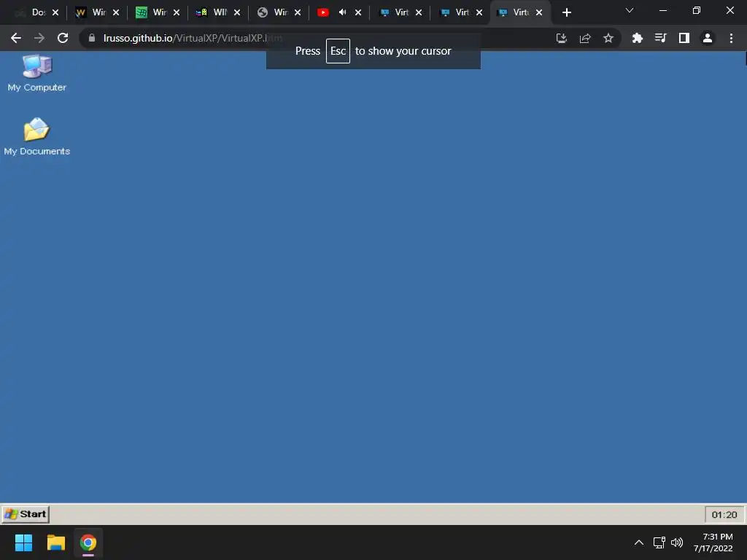Open the Windows 11 Start menu

[24, 542]
